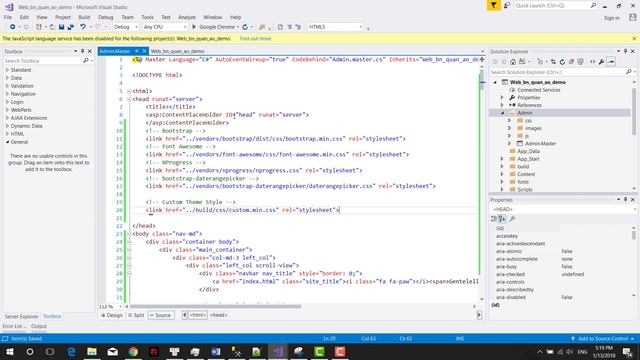The height and width of the screenshot is (360, 640).
Task: Open the Output tab at the bottom
Action: 39,326
